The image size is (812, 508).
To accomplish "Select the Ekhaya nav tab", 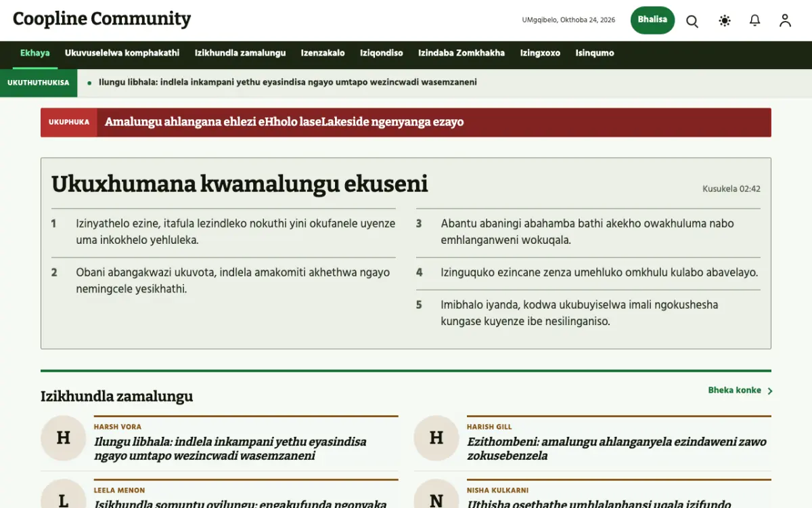I will click(x=35, y=53).
